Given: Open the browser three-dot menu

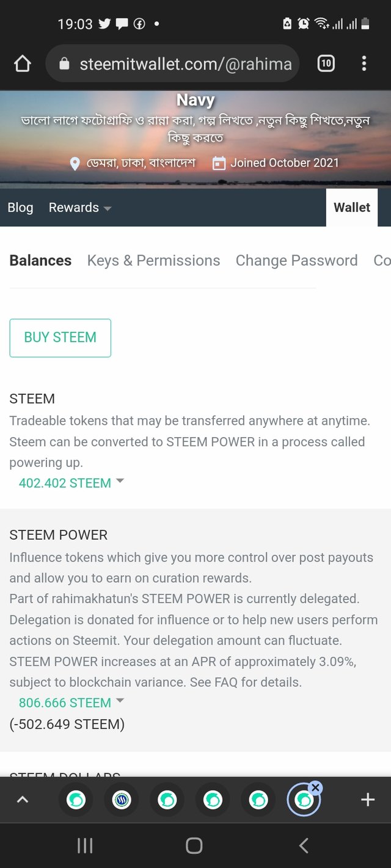Looking at the screenshot, I should coord(364,63).
